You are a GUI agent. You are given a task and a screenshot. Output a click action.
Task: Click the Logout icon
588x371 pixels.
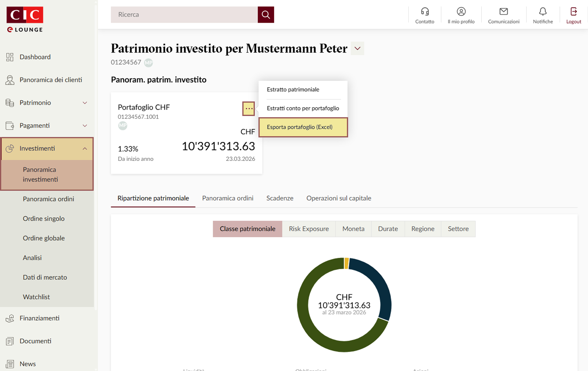click(573, 12)
